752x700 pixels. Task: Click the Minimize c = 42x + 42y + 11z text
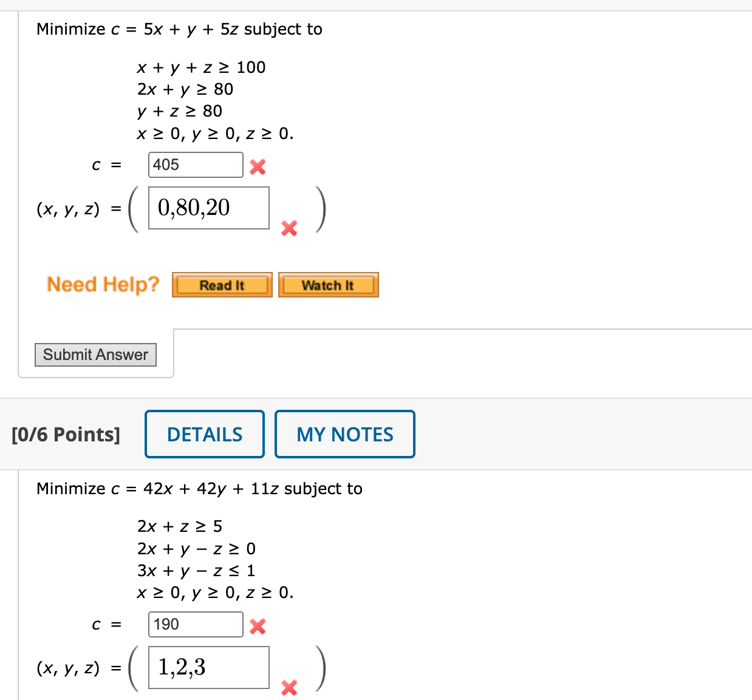pos(199,489)
